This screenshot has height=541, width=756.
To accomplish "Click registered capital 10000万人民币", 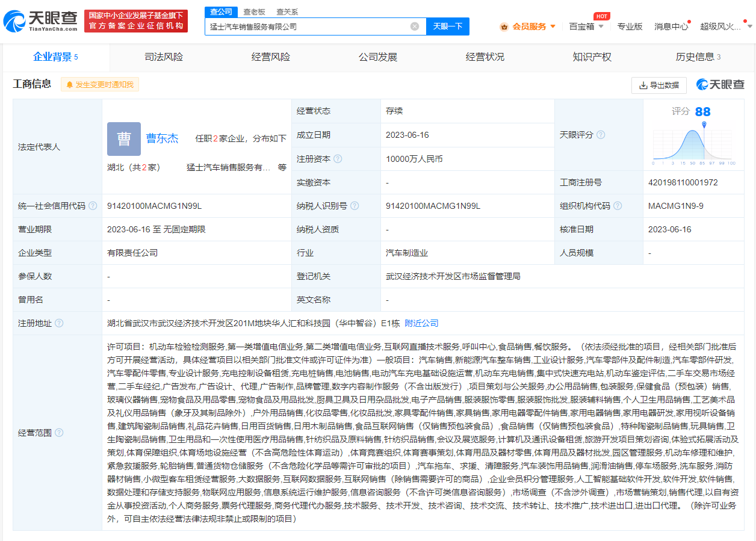I will (414, 159).
